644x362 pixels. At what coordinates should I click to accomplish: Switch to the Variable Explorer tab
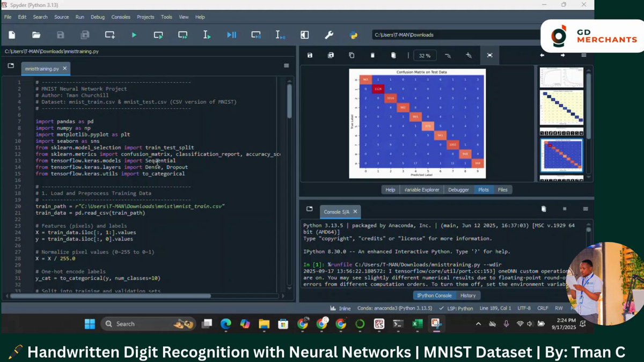(x=421, y=189)
